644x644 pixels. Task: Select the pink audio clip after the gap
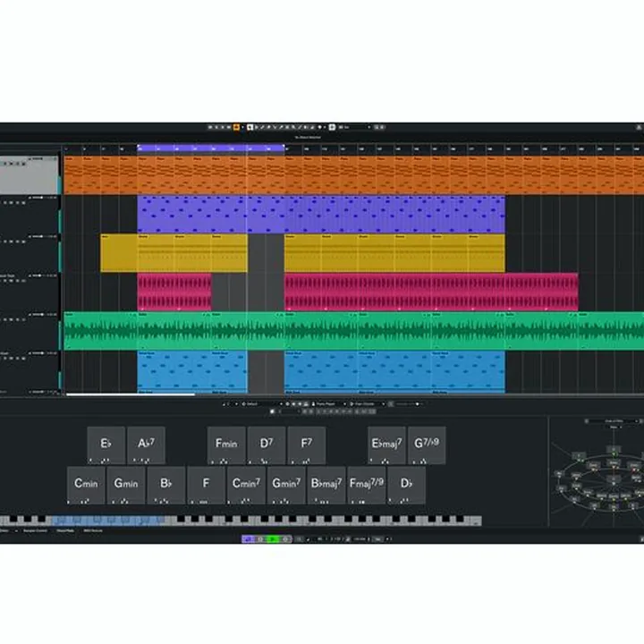(x=431, y=292)
